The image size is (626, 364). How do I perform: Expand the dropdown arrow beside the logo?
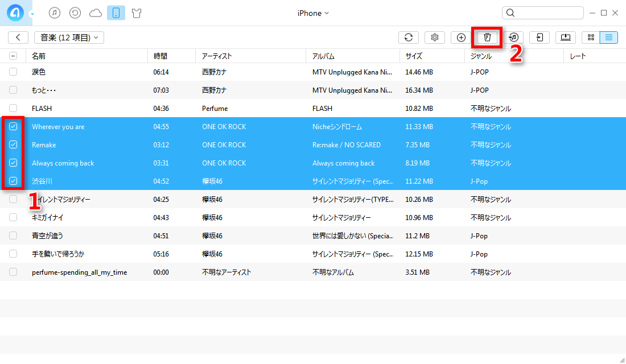coord(32,14)
